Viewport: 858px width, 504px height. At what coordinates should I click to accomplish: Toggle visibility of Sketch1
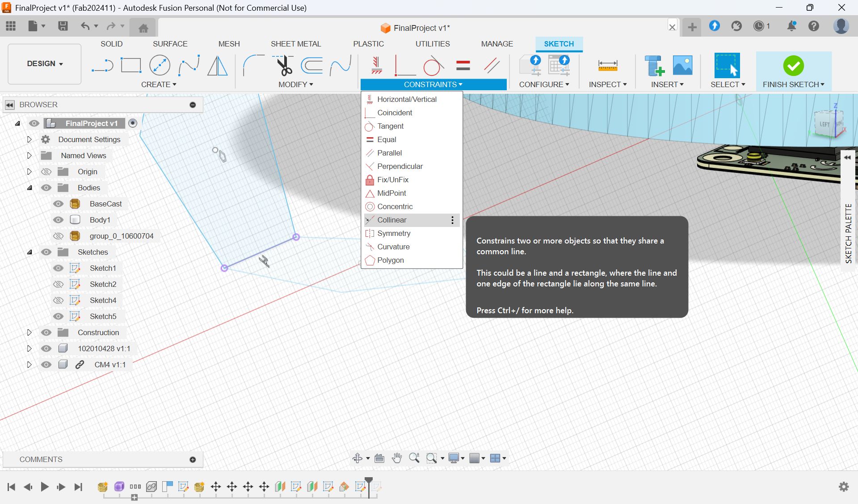coord(58,268)
